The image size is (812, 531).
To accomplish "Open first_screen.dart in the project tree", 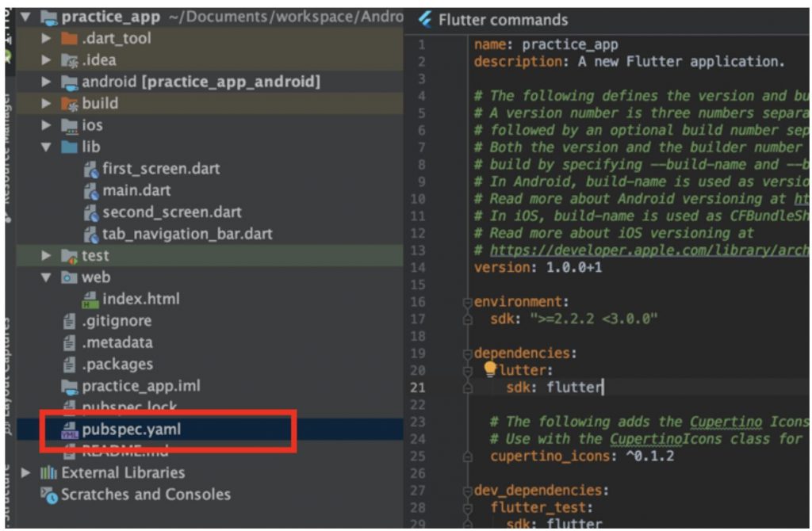I will (161, 169).
